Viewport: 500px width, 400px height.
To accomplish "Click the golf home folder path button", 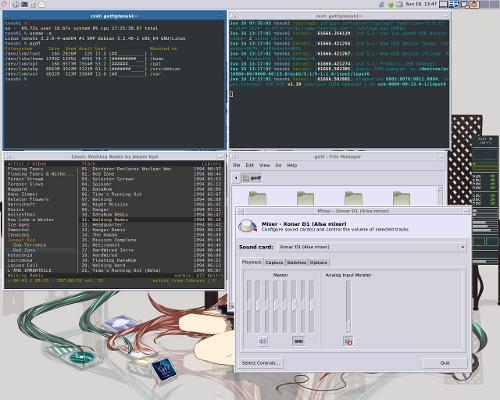I will tap(252, 178).
